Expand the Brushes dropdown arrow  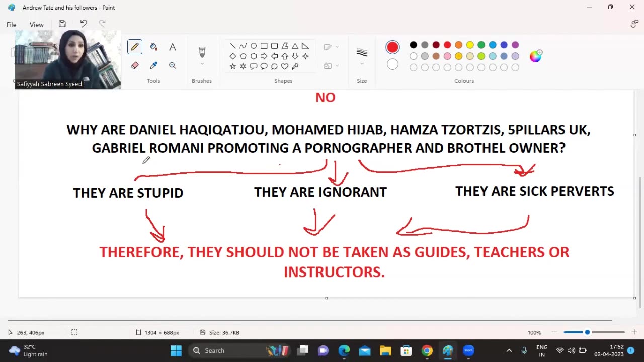click(x=202, y=64)
